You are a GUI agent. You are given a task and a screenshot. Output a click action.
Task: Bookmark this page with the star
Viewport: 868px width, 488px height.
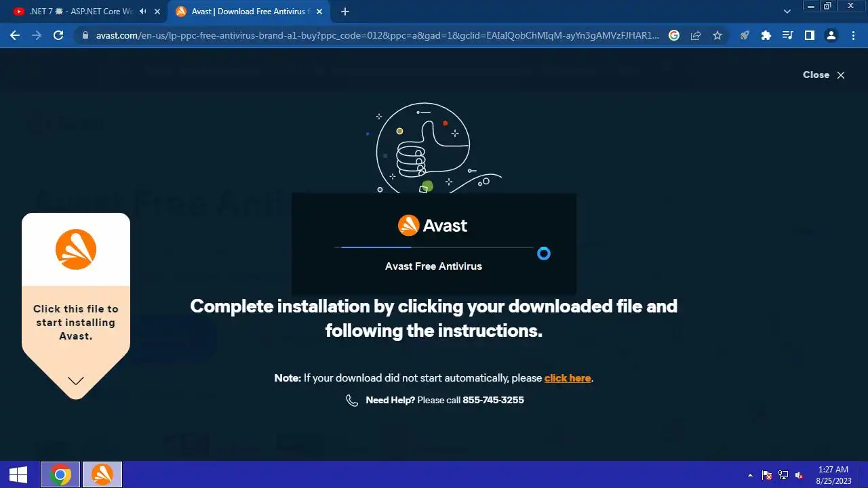[x=717, y=36]
